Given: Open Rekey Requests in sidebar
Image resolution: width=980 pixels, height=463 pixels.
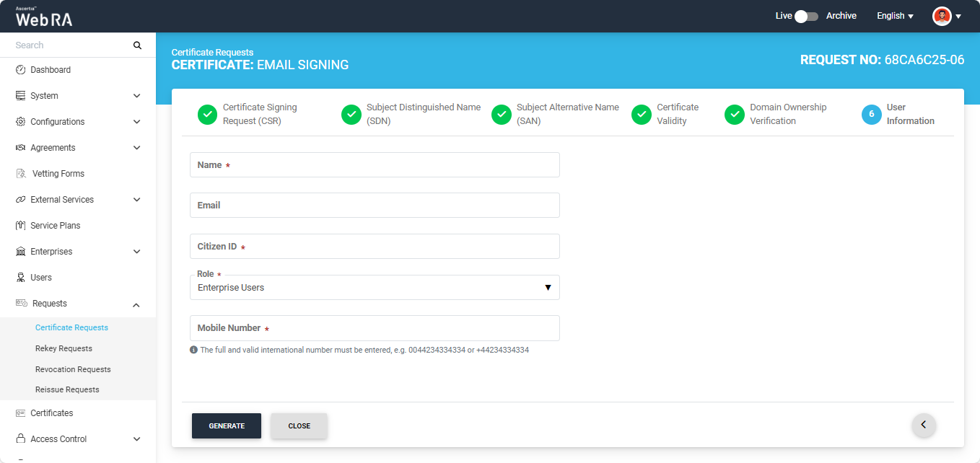Looking at the screenshot, I should (64, 348).
